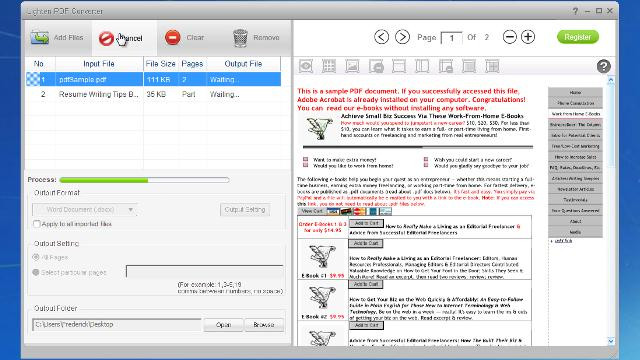The width and height of the screenshot is (640, 360).
Task: Click the Output File column header
Action: (243, 64)
